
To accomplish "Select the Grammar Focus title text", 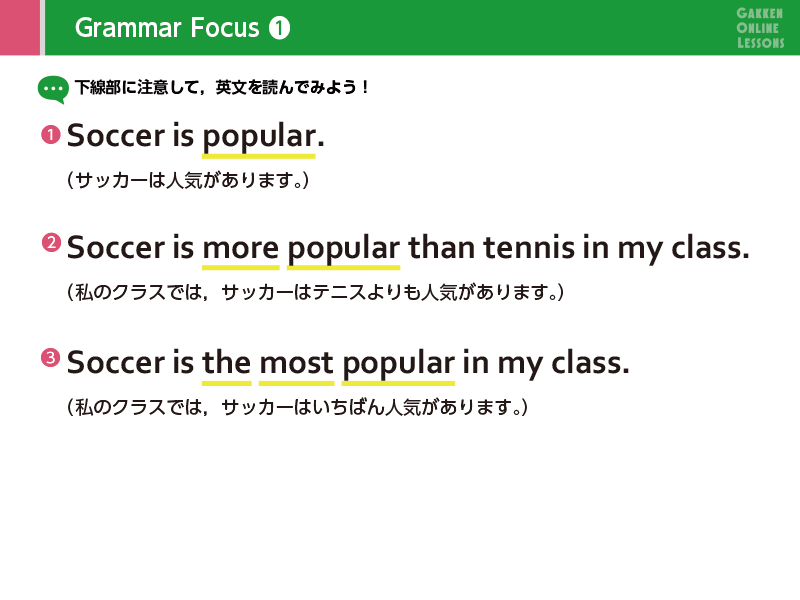I will [x=167, y=28].
